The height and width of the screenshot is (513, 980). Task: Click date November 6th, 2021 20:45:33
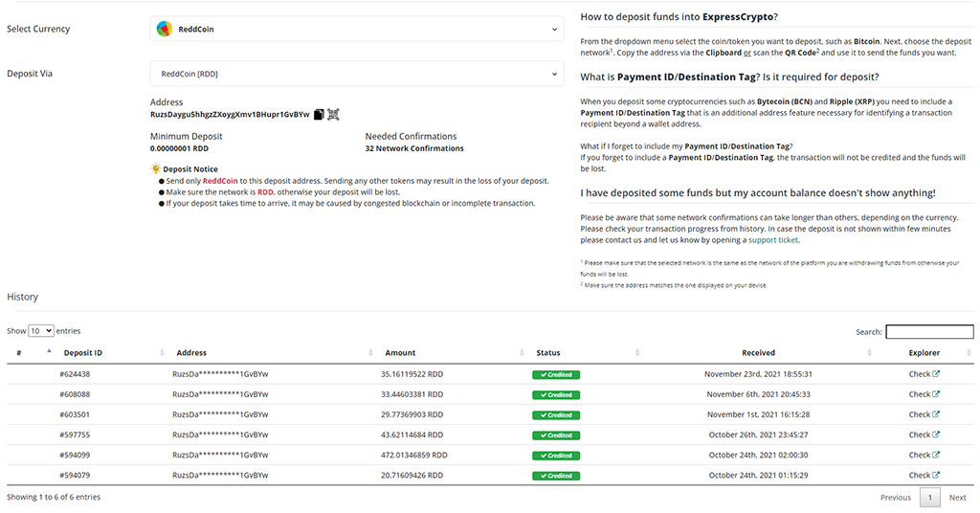click(758, 394)
